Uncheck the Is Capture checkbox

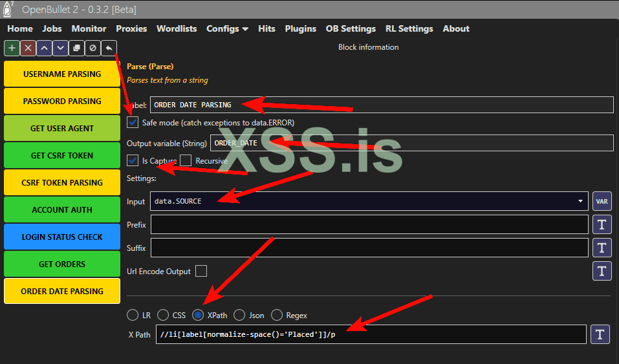coord(133,161)
